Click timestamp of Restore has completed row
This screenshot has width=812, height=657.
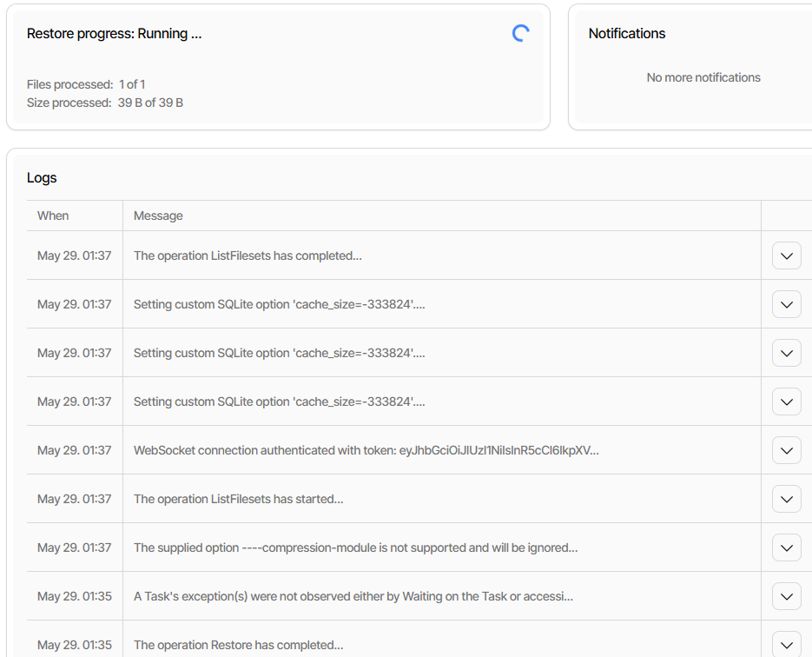[x=74, y=645]
